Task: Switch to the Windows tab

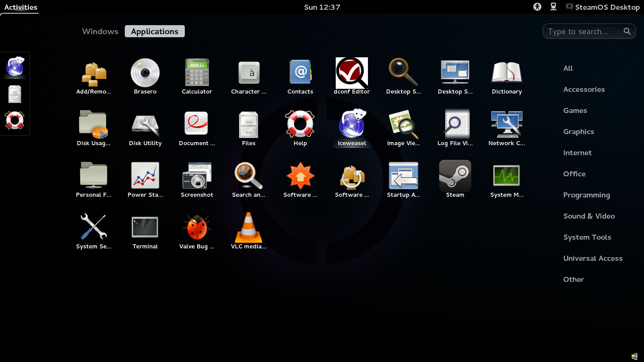Action: [x=100, y=32]
